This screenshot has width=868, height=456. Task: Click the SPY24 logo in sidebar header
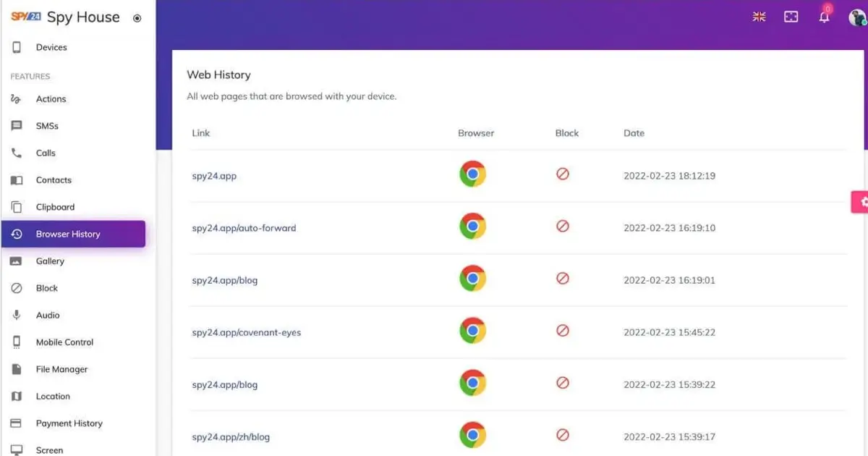click(x=25, y=17)
